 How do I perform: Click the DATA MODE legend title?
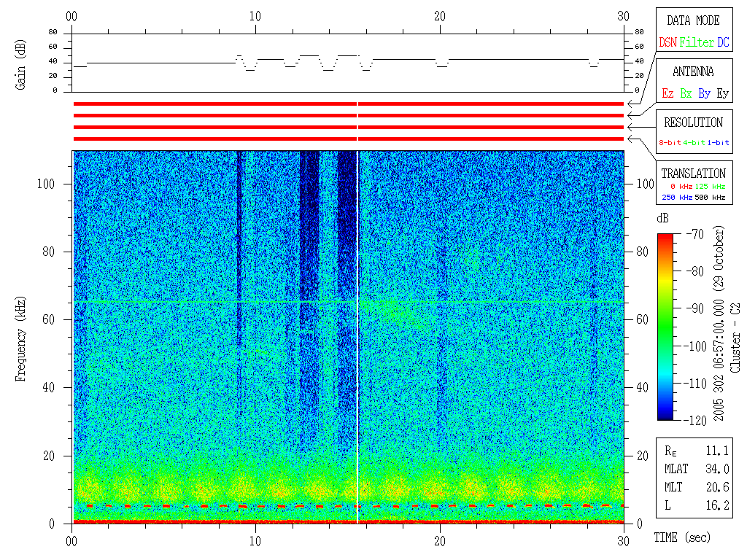pyautogui.click(x=693, y=20)
